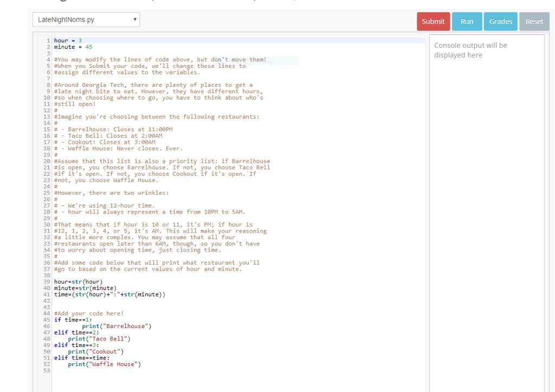Click empty line 53 in the editor
This screenshot has height=392, width=555.
(163, 371)
